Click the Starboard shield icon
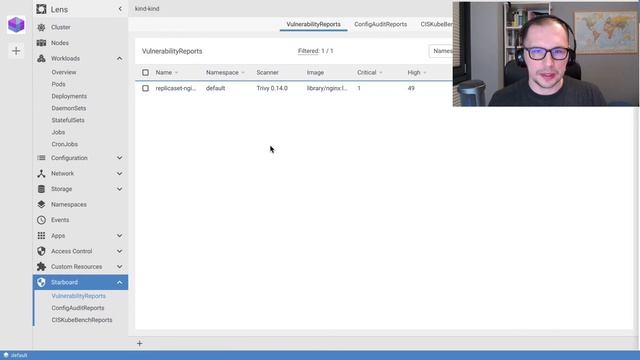The height and width of the screenshot is (360, 640). click(x=41, y=282)
